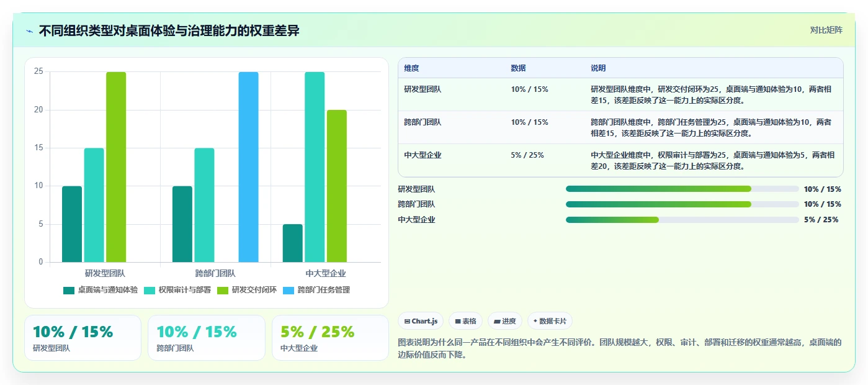Screen dimensions: 868x385
Task: Click the light teal value-25 bar for 中大型企业
Action: pos(315,167)
